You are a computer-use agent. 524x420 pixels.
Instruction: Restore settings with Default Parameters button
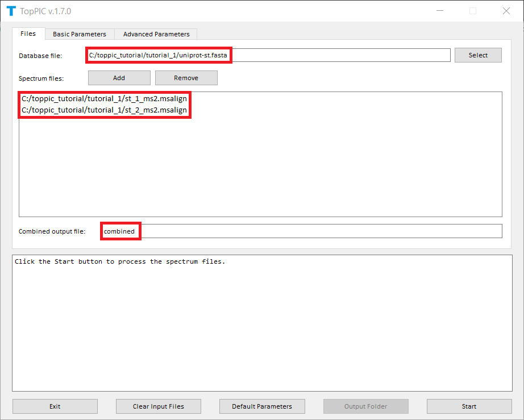tap(262, 406)
